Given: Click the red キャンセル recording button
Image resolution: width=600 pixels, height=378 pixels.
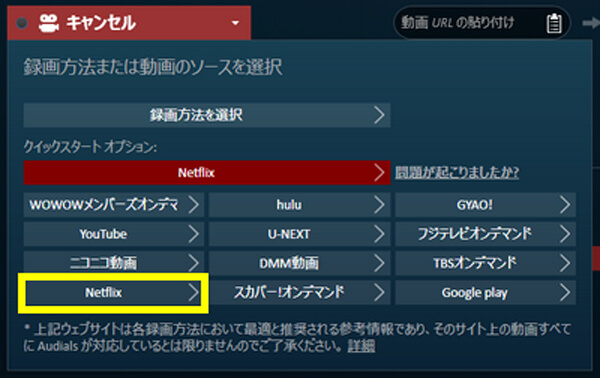Looking at the screenshot, I should (129, 23).
